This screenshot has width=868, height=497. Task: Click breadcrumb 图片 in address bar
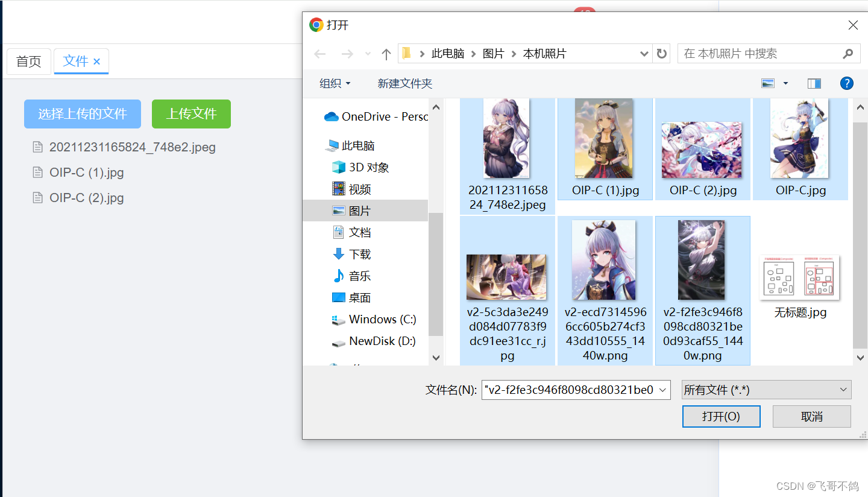click(x=493, y=54)
